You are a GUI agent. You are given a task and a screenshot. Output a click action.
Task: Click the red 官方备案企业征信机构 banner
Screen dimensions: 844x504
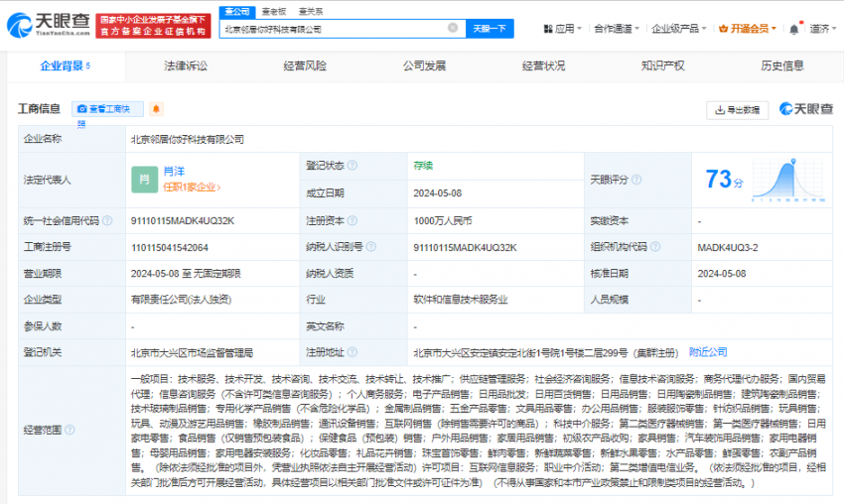pos(153,26)
